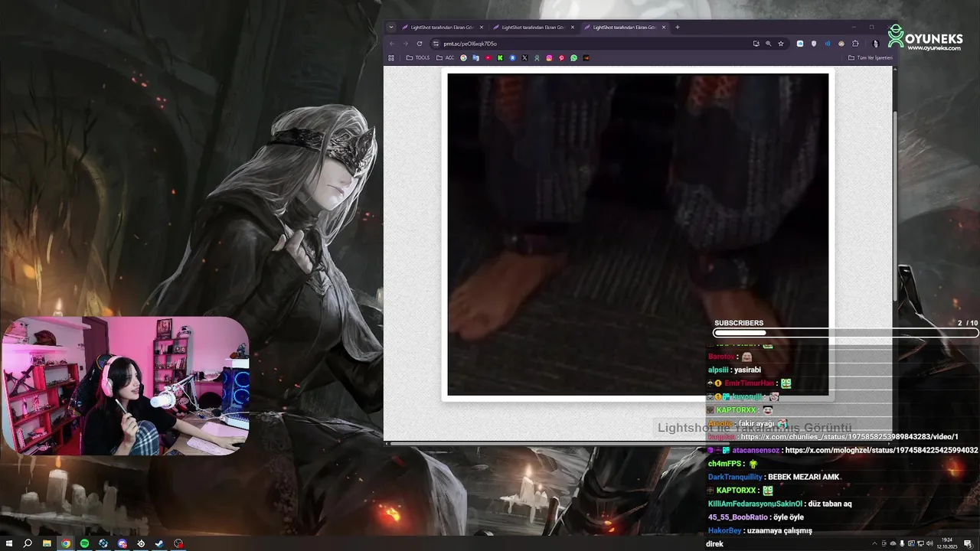The width and height of the screenshot is (980, 551).
Task: Click the streamer webcam overlay
Action: (126, 386)
